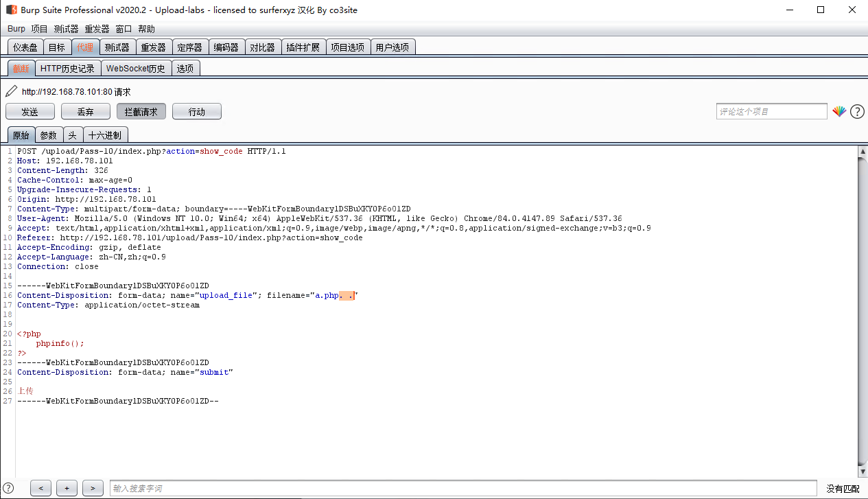Open the 测试器 menu in the menu bar
868x499 pixels.
67,29
